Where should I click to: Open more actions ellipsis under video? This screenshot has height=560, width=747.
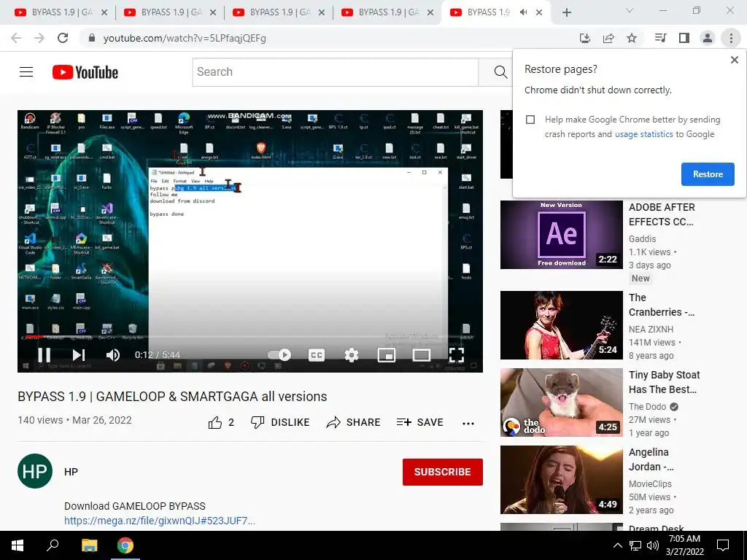click(x=468, y=423)
